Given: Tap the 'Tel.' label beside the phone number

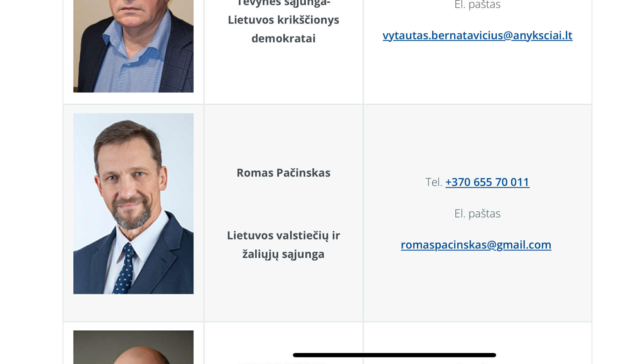Looking at the screenshot, I should tap(434, 182).
